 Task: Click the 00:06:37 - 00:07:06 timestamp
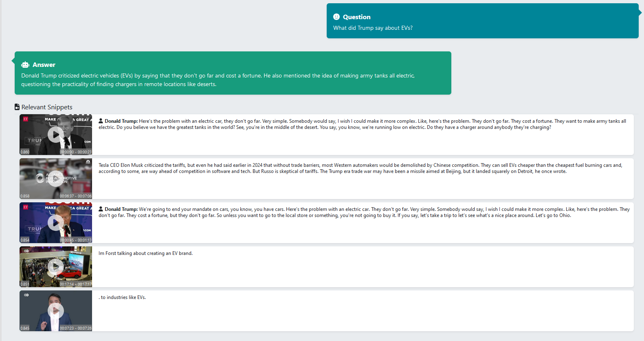pos(76,196)
